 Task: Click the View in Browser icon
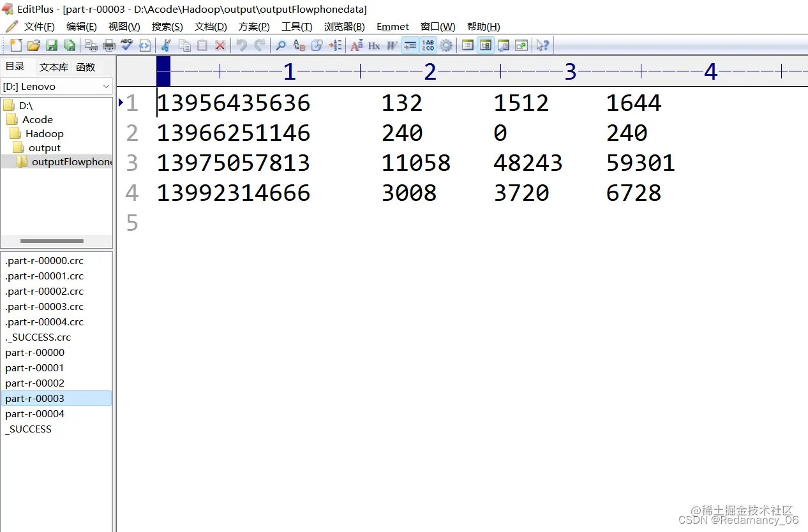click(145, 45)
